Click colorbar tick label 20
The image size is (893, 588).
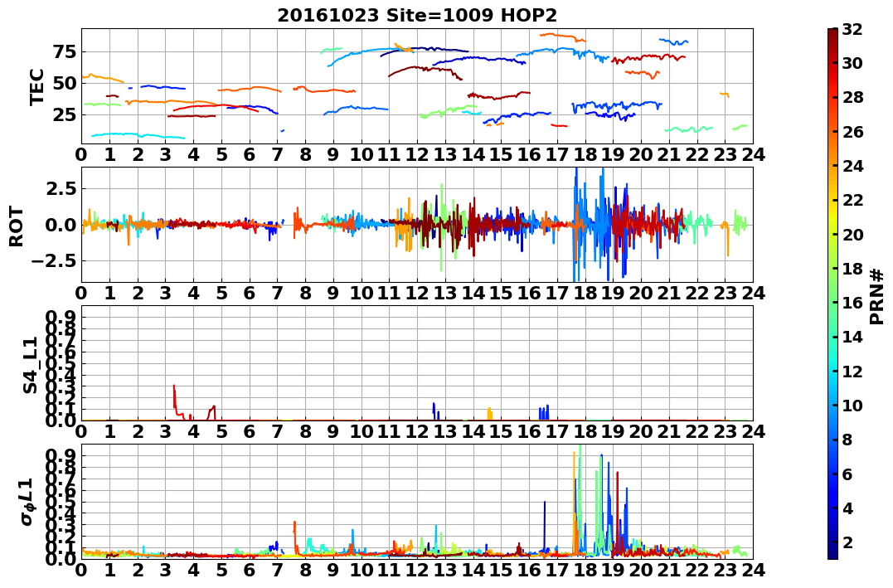click(x=852, y=234)
